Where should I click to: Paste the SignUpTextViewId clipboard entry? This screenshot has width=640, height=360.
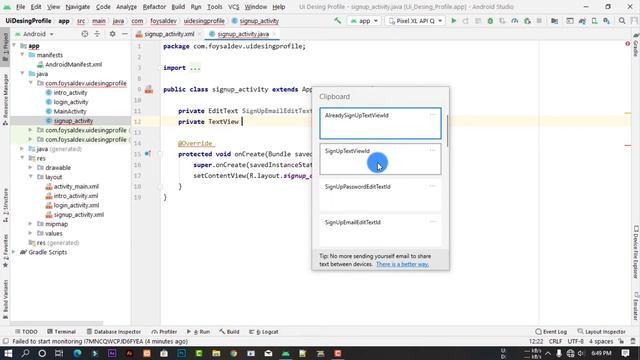pyautogui.click(x=380, y=159)
